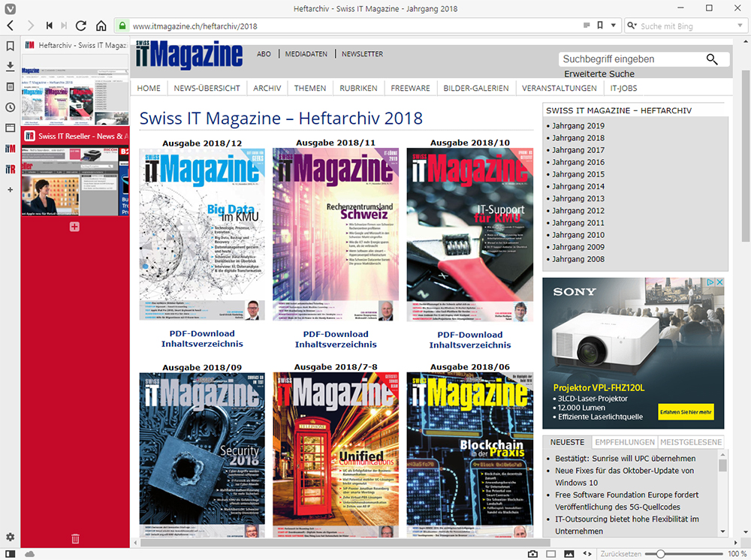Screen dimensions: 751x560
Task: Switch to the Heftarchiv tab
Action: pyautogui.click(x=76, y=81)
